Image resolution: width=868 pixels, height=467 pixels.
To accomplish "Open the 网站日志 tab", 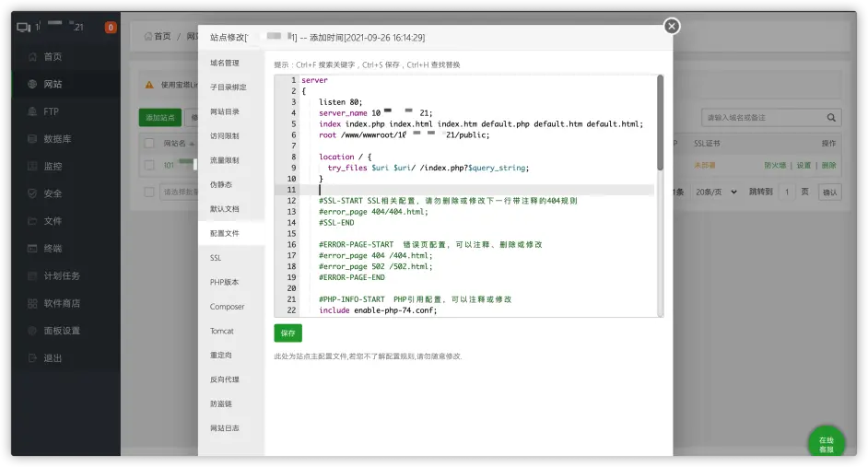I will pos(225,428).
